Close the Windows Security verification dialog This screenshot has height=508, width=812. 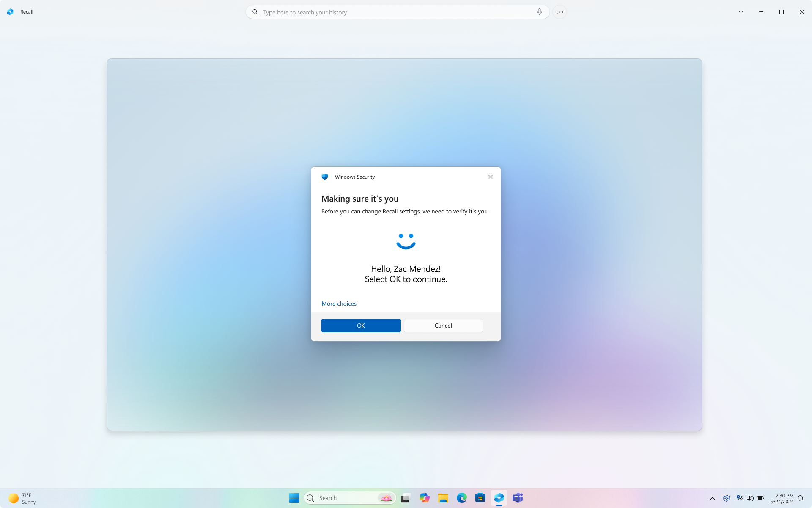[491, 177]
